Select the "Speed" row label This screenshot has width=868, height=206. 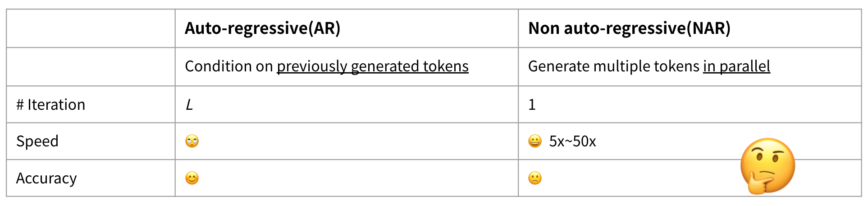click(x=37, y=141)
